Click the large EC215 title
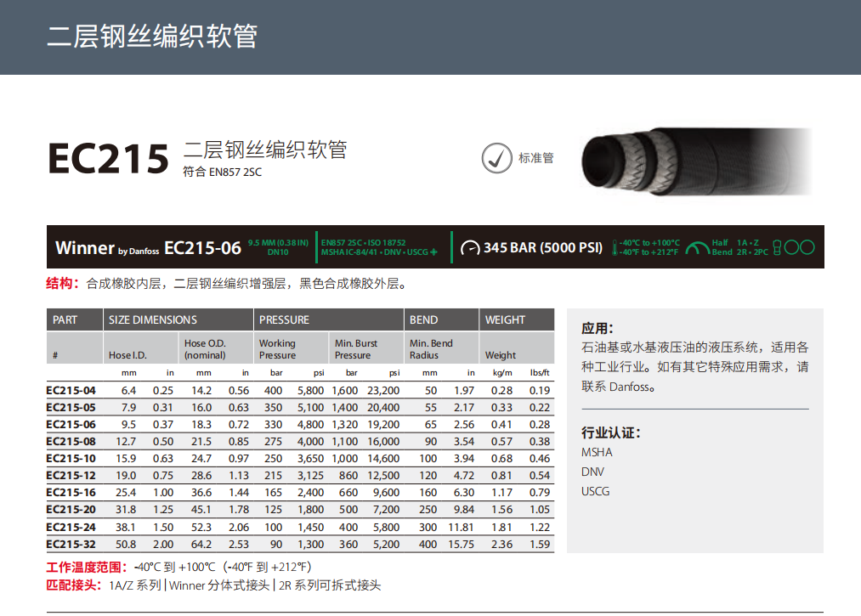This screenshot has width=861, height=616. tap(108, 158)
